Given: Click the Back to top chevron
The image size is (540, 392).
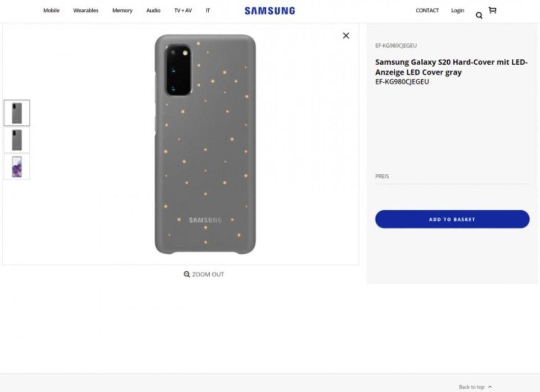Looking at the screenshot, I should tap(490, 387).
